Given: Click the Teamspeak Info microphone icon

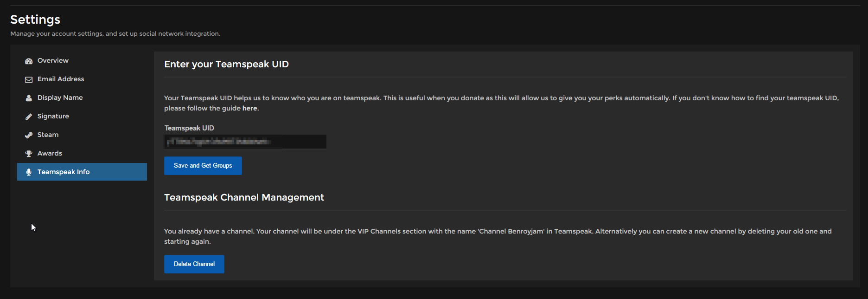Looking at the screenshot, I should pyautogui.click(x=29, y=172).
